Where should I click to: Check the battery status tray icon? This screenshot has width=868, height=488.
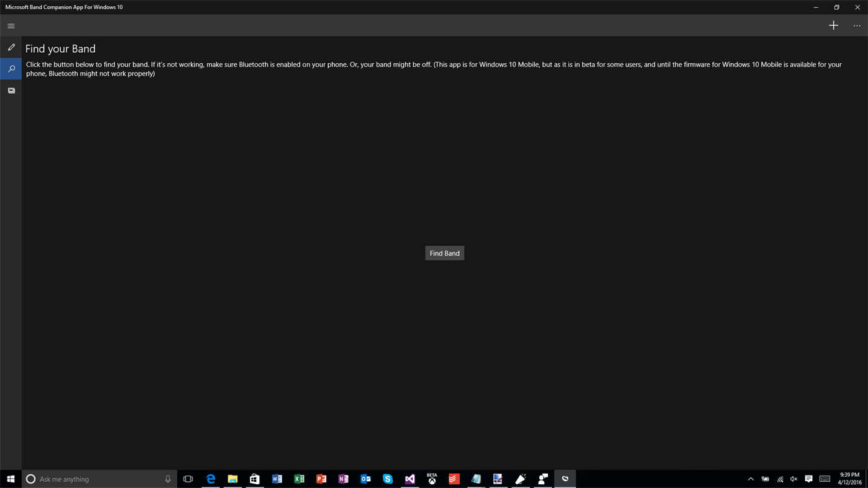[x=766, y=479]
